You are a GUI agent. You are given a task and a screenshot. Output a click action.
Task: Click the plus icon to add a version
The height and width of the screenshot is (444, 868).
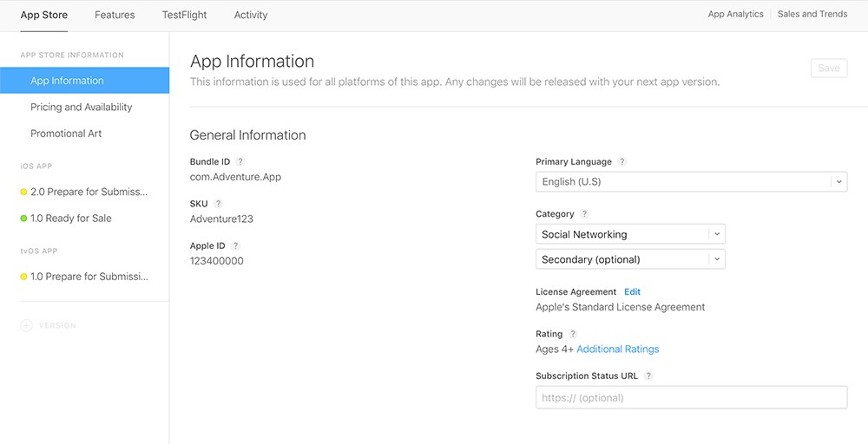tap(26, 326)
